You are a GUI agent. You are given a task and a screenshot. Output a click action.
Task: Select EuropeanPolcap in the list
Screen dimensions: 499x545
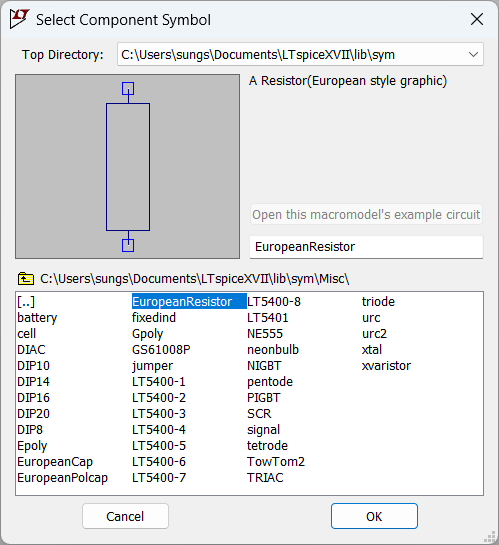click(x=63, y=478)
